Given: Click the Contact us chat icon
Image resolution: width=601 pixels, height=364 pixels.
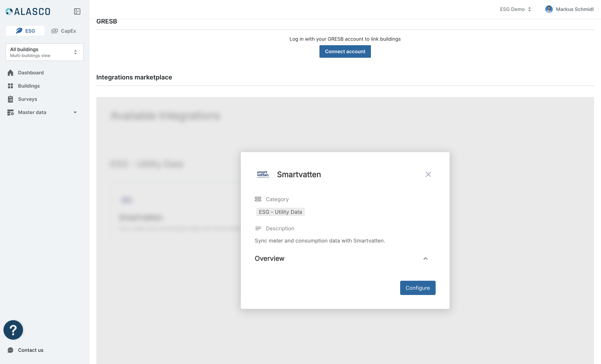Looking at the screenshot, I should pyautogui.click(x=10, y=350).
